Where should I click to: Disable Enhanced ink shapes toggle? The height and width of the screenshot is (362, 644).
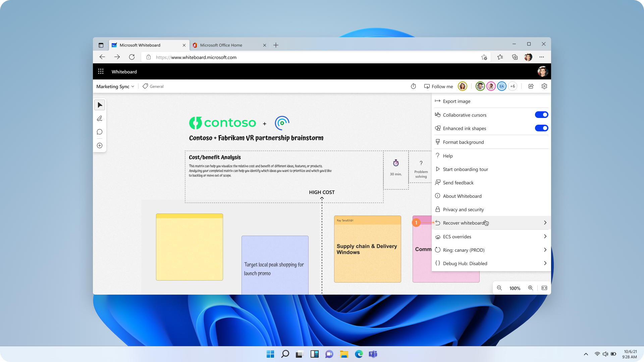pyautogui.click(x=541, y=128)
